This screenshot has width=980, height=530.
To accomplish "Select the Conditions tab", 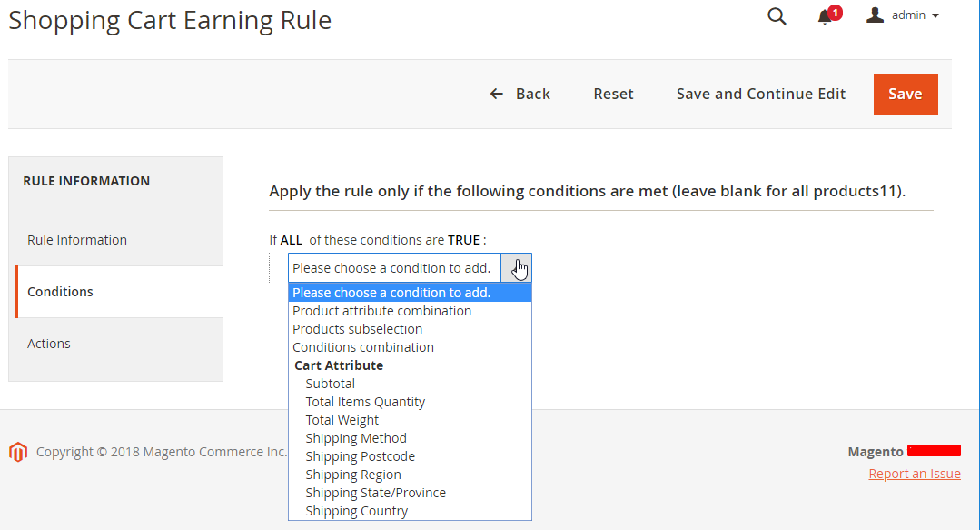I will pyautogui.click(x=60, y=292).
